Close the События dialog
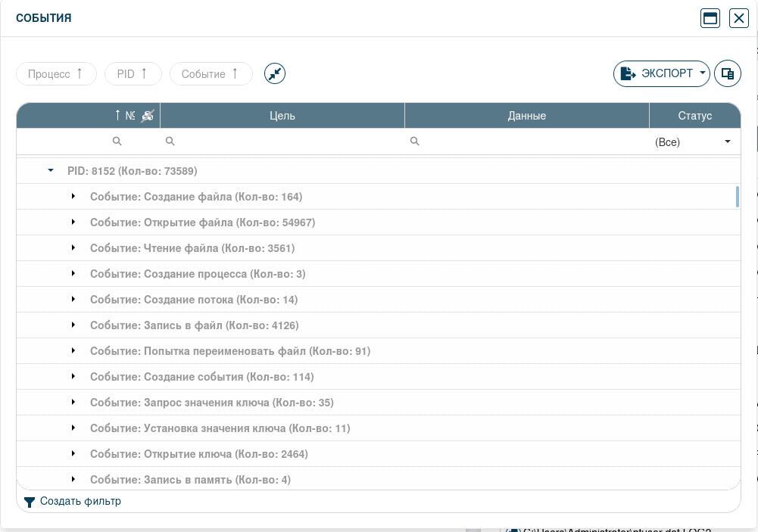The height and width of the screenshot is (532, 758). (739, 19)
